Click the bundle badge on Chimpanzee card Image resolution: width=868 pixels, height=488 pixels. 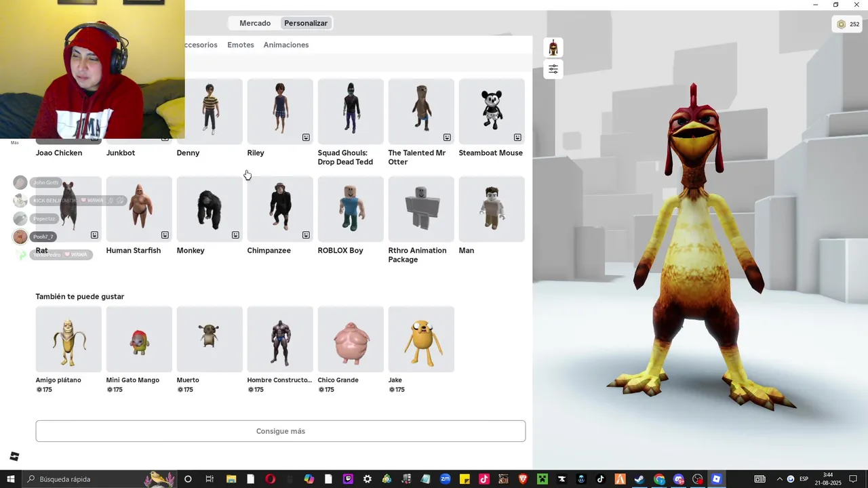click(x=306, y=235)
